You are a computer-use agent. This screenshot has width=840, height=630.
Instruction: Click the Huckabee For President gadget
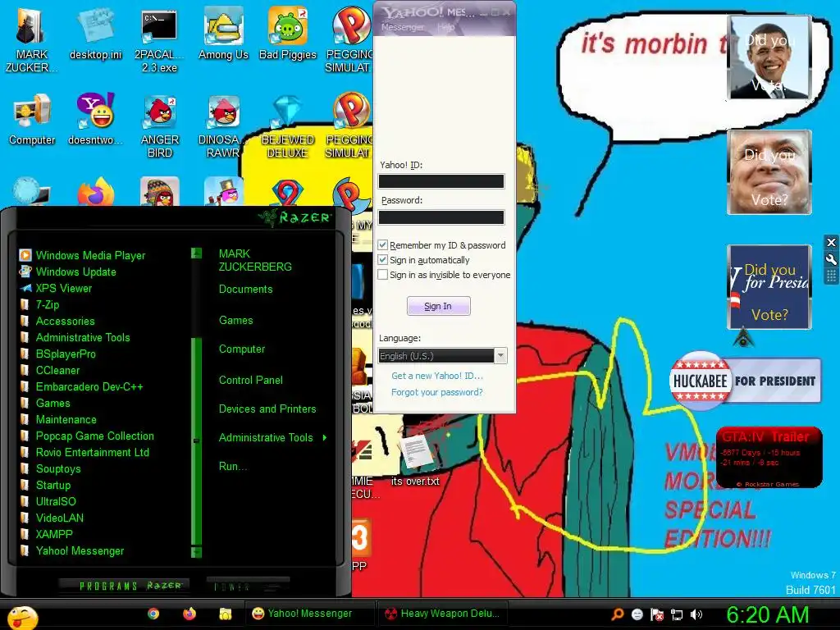click(745, 381)
